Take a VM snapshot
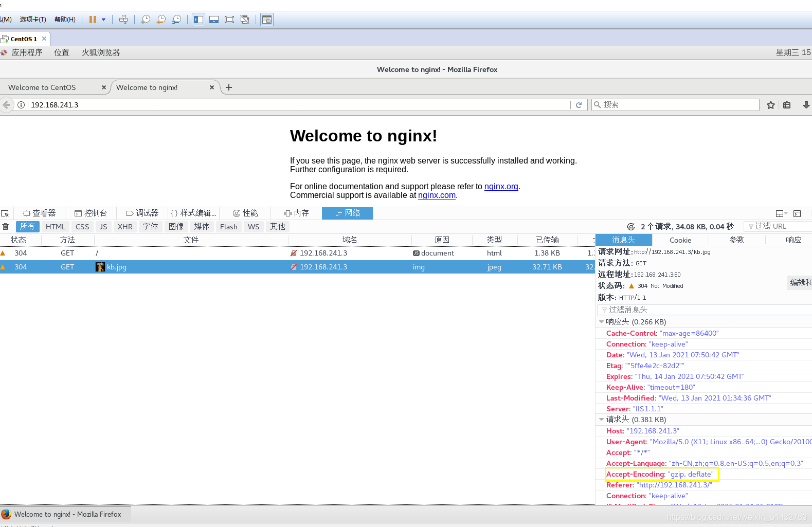The height and width of the screenshot is (527, 812). (146, 20)
